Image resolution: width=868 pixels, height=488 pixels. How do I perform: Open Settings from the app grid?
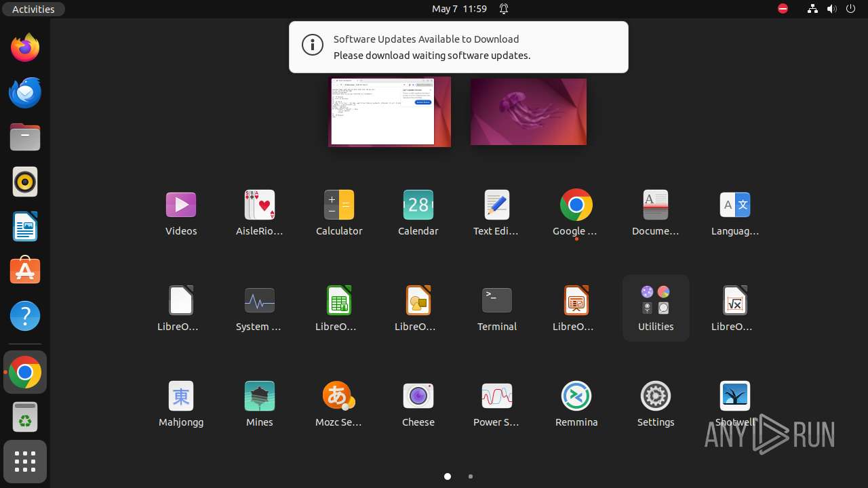[x=656, y=404]
